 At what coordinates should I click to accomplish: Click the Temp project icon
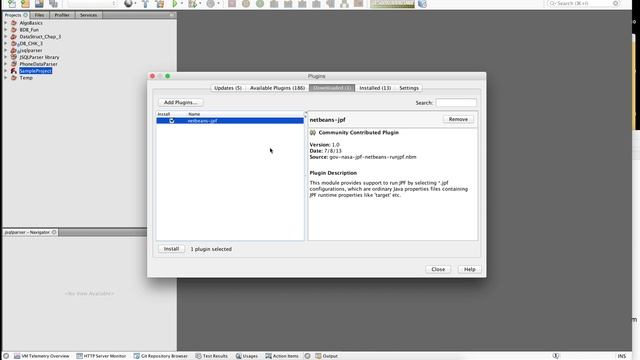tap(14, 78)
